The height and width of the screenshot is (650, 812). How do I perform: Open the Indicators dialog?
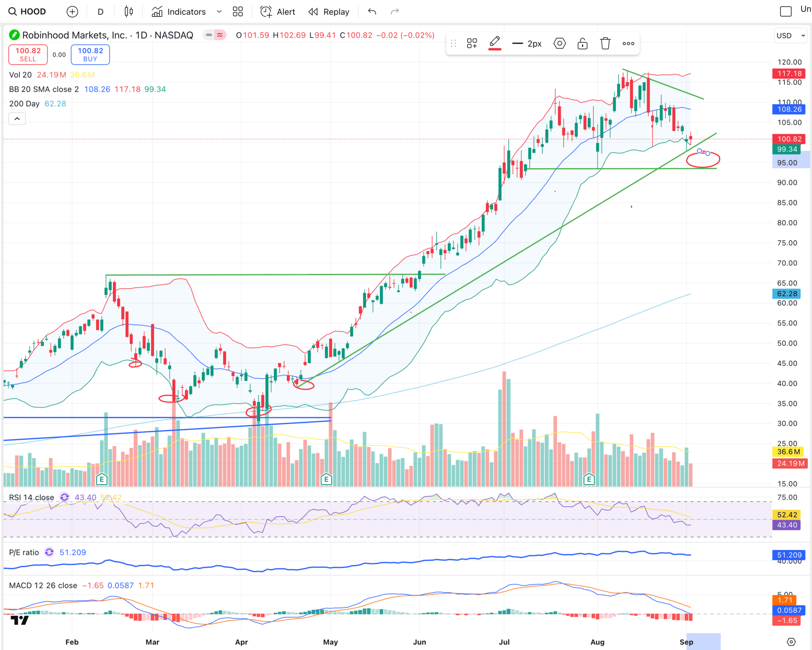(x=179, y=11)
